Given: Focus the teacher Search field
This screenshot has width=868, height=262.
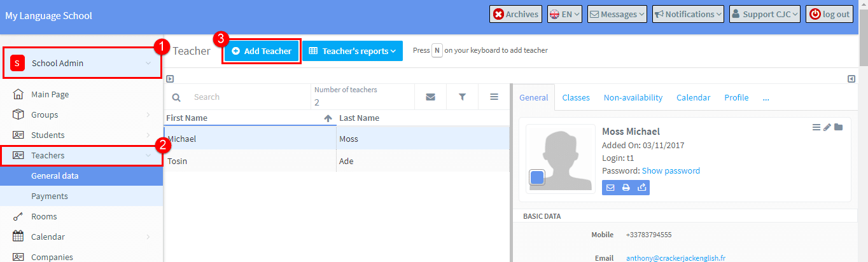Looking at the screenshot, I should pyautogui.click(x=248, y=97).
